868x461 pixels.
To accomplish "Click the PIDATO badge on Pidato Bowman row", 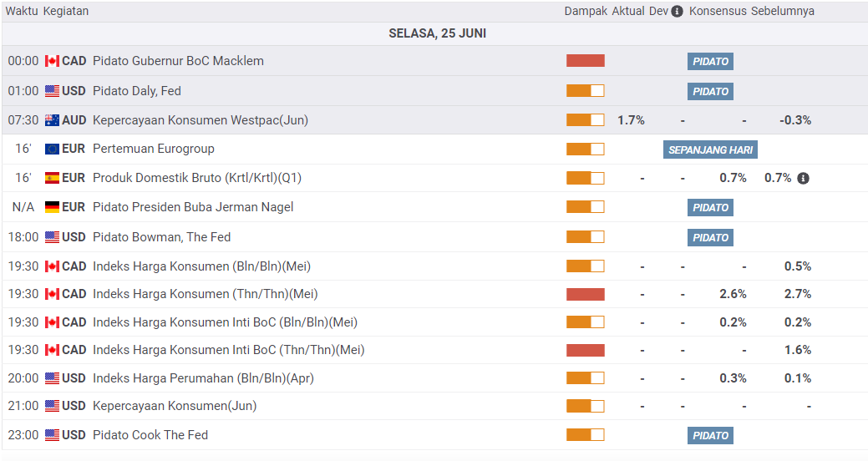I will pos(710,238).
